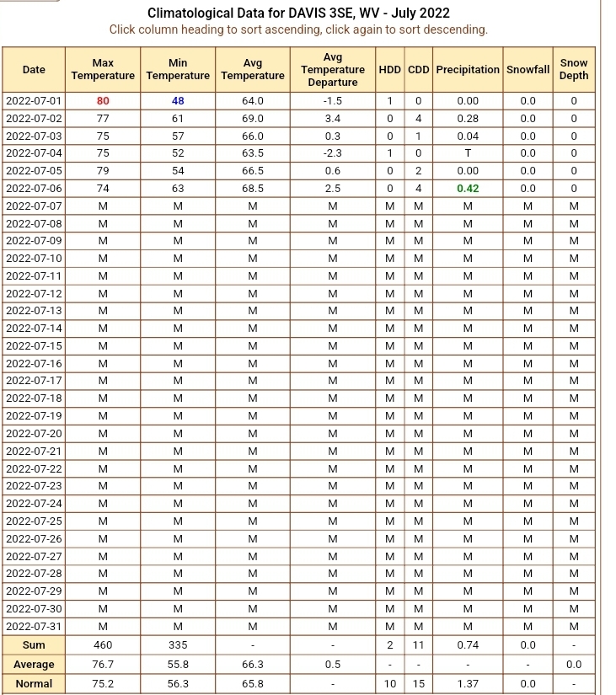Sort by Max Temperature column heading

103,70
